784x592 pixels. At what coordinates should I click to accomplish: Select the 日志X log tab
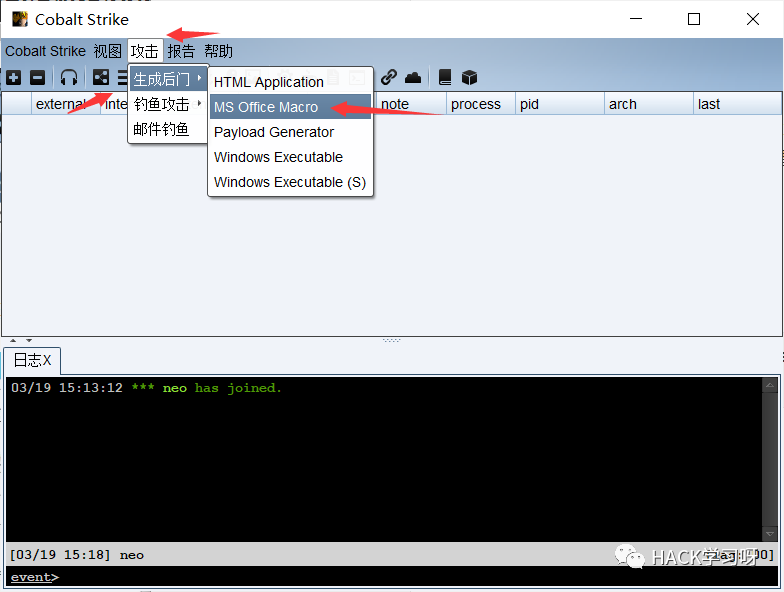point(32,360)
